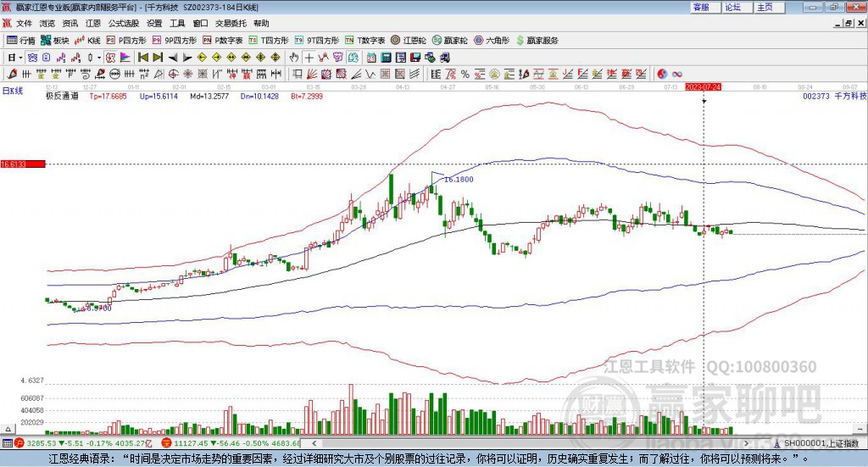Click the truck icon in toolbar
868x467 pixels.
pyautogui.click(x=445, y=58)
